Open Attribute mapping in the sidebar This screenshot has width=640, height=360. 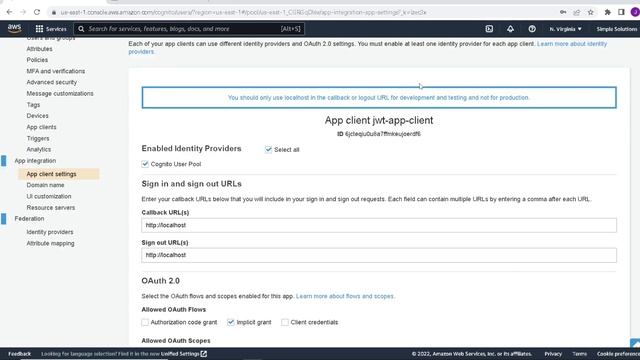click(x=50, y=243)
